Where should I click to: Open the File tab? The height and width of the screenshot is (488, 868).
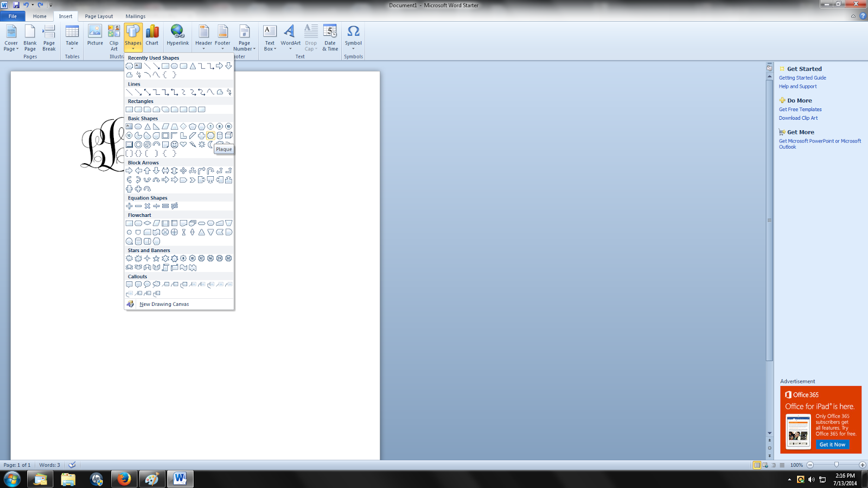click(12, 16)
